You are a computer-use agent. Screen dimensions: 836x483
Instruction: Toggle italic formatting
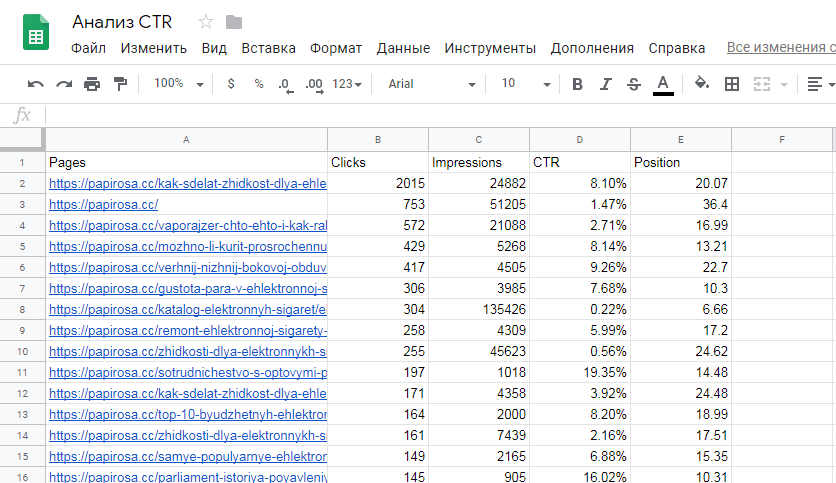605,84
